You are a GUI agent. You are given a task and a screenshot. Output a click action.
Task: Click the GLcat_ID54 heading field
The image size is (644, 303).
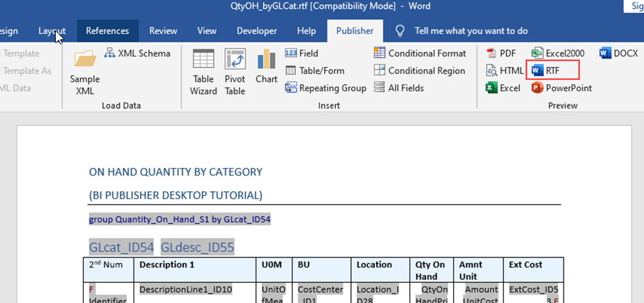(x=121, y=247)
